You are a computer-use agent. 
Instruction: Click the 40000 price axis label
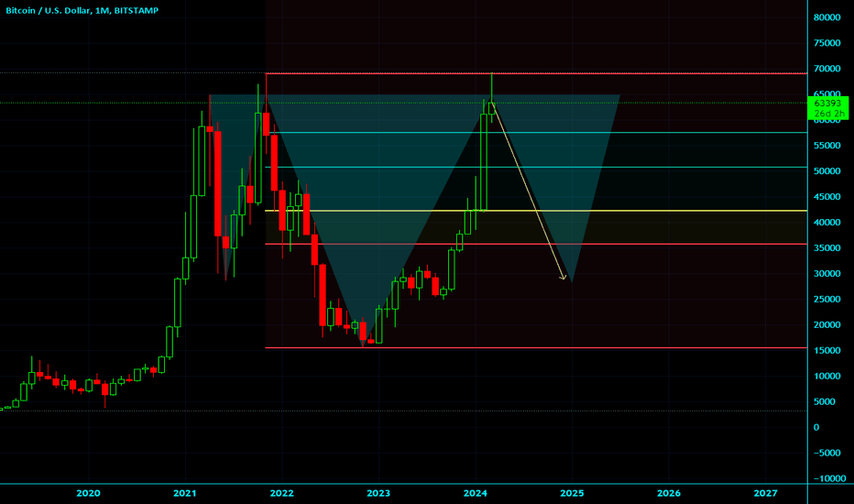click(827, 223)
